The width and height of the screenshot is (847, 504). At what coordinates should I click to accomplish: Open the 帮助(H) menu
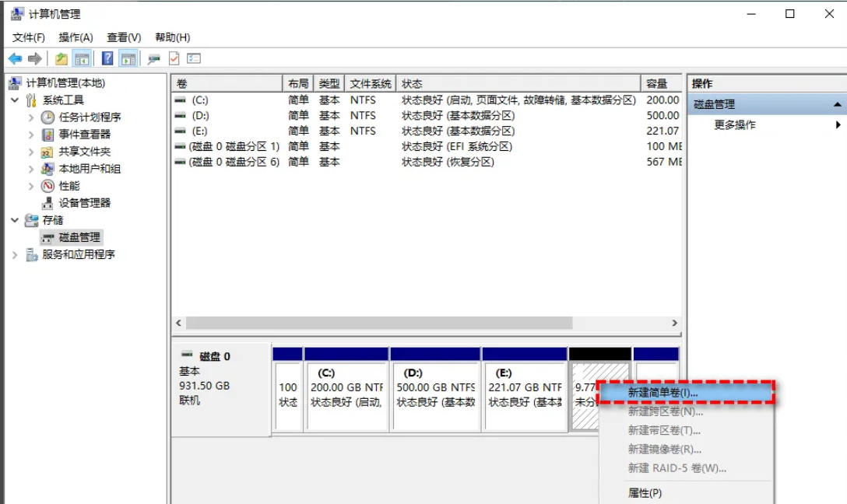tap(172, 37)
